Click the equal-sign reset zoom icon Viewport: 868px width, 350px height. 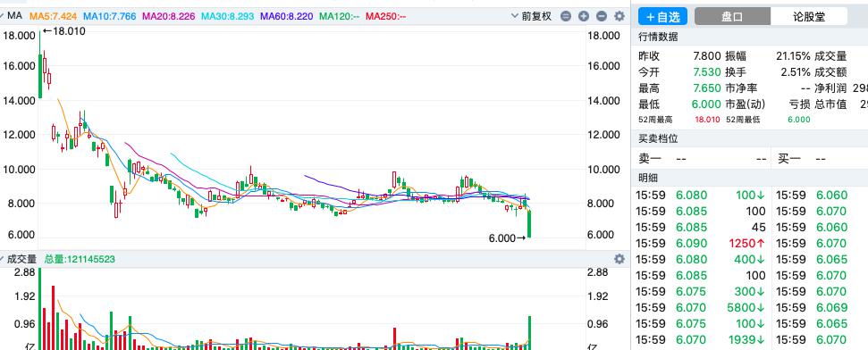click(566, 17)
